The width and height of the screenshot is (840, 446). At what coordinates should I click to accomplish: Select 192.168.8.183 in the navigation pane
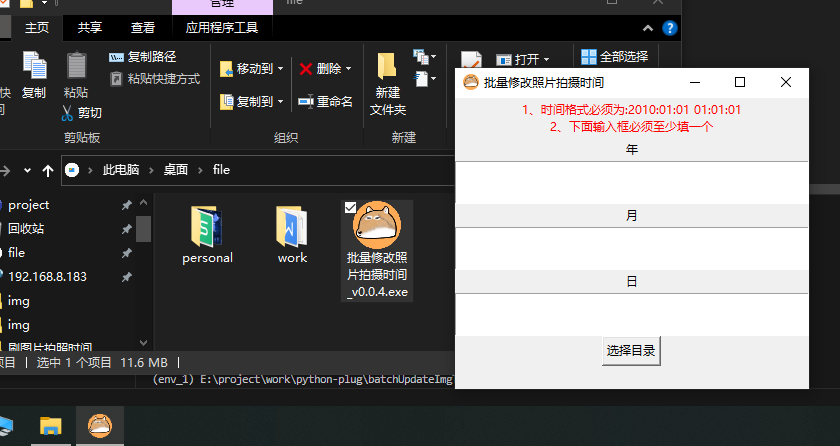click(47, 276)
